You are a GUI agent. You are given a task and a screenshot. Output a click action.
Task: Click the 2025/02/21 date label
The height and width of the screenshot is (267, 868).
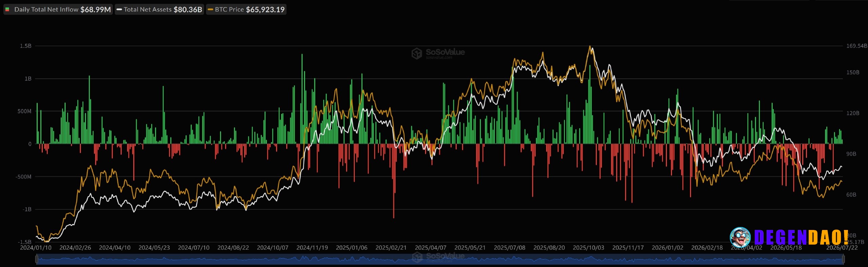[391, 248]
